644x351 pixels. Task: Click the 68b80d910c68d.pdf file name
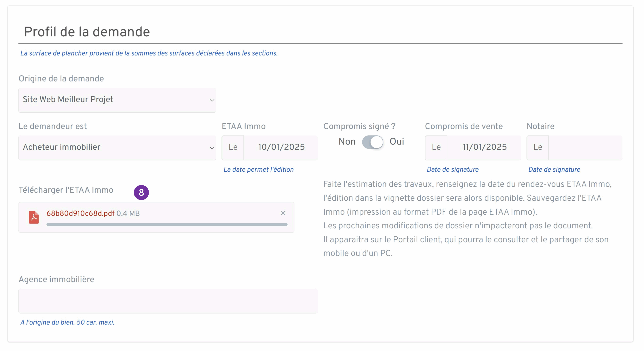tap(80, 213)
